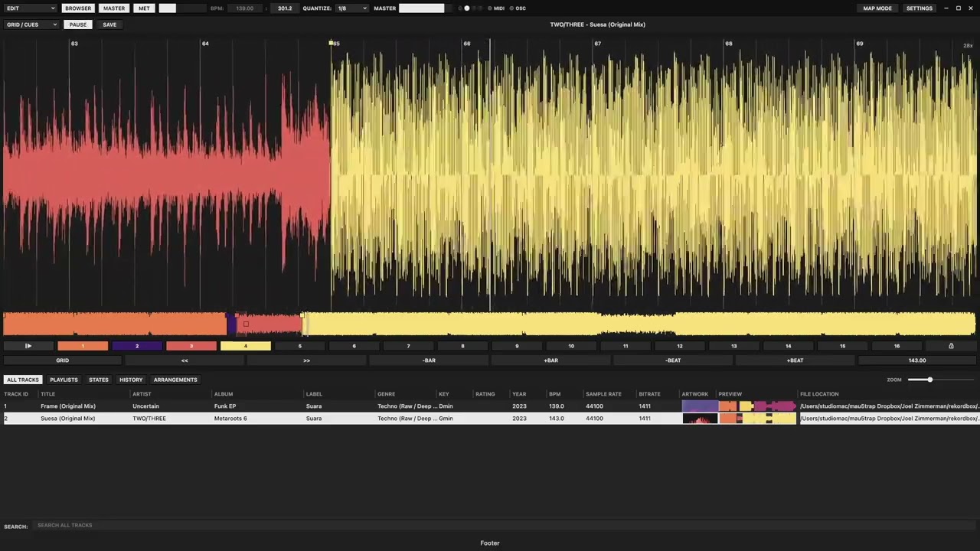Toggle the cue lock icon
This screenshot has width=980, height=551.
coord(951,346)
